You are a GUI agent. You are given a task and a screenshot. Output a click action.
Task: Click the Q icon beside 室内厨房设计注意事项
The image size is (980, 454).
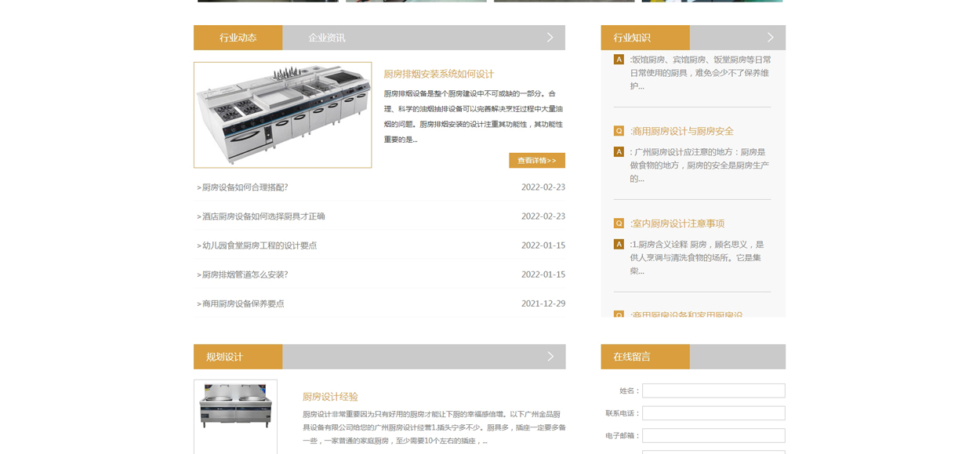tap(619, 223)
